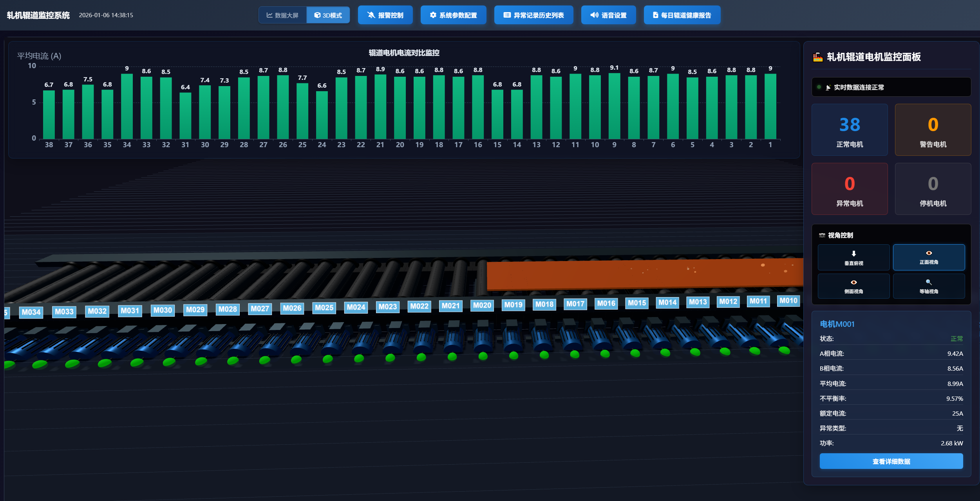Image resolution: width=980 pixels, height=501 pixels.
Task: Activate the 正面视角 front view toggle
Action: pyautogui.click(x=928, y=257)
